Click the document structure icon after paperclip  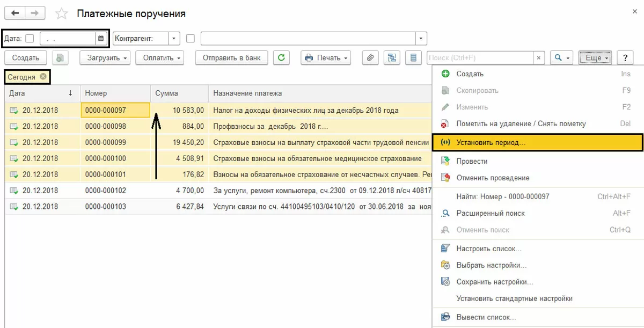tap(392, 58)
